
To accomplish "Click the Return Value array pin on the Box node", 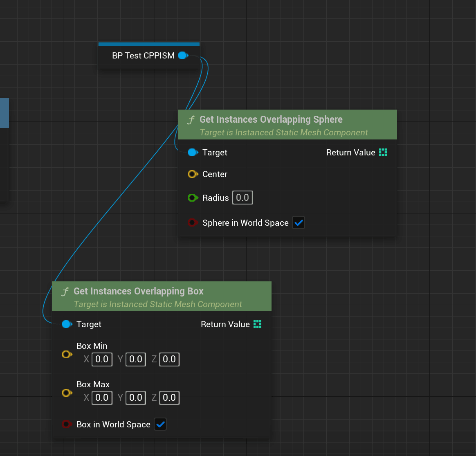I will point(258,324).
